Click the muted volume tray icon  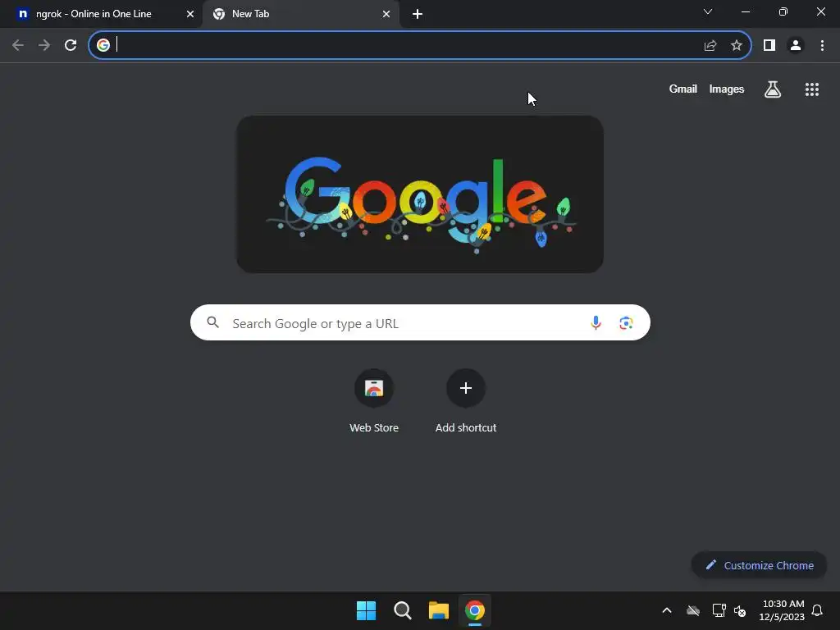click(x=740, y=610)
